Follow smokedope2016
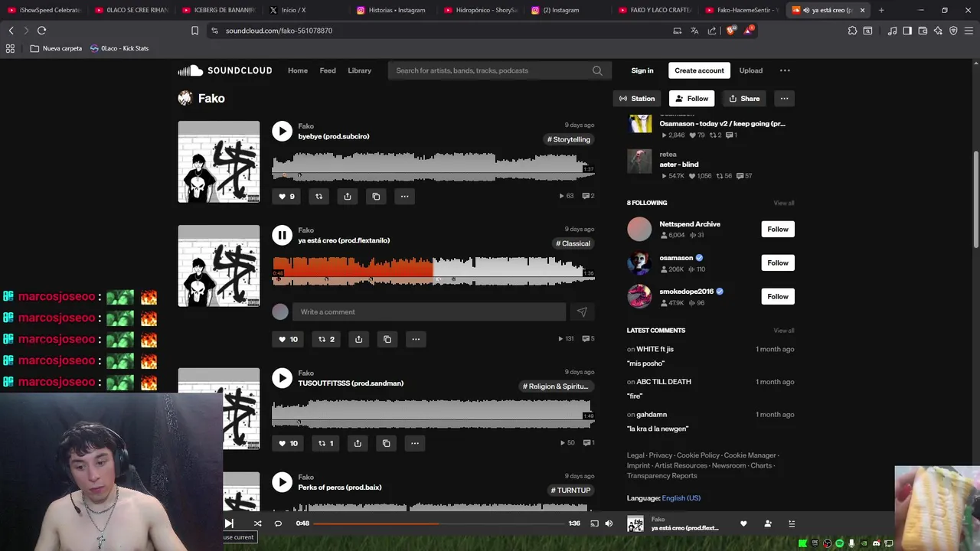This screenshot has width=980, height=551. click(x=778, y=296)
